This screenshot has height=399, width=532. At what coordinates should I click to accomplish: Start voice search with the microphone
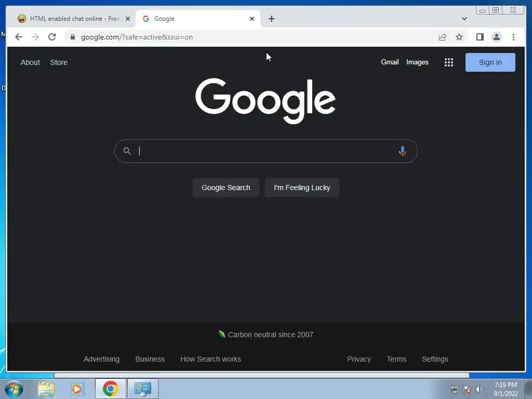click(x=403, y=151)
